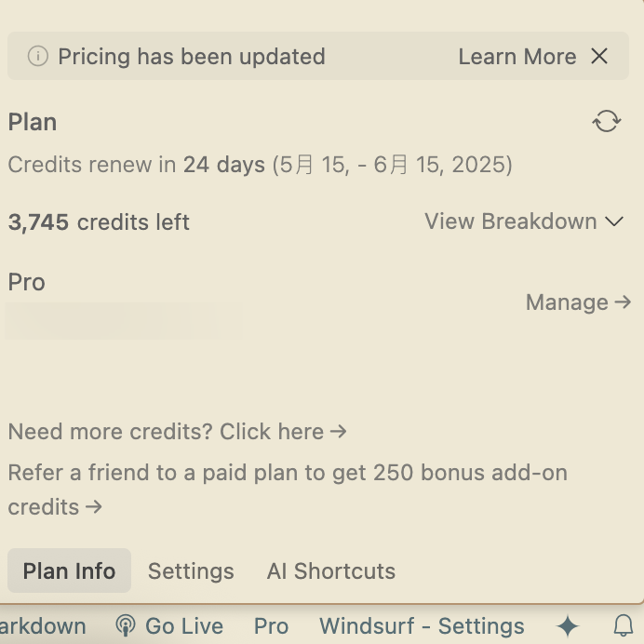
Task: Click the info icon in pricing banner
Action: point(38,56)
